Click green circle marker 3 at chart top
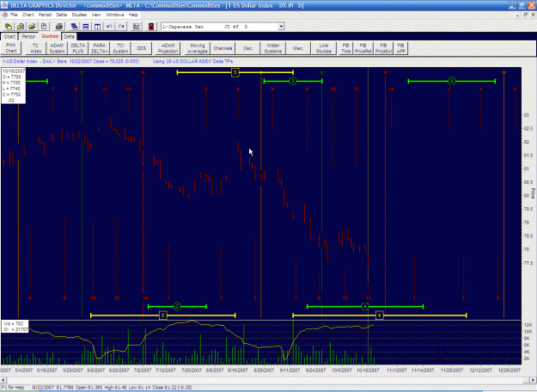The image size is (537, 392). (x=292, y=81)
